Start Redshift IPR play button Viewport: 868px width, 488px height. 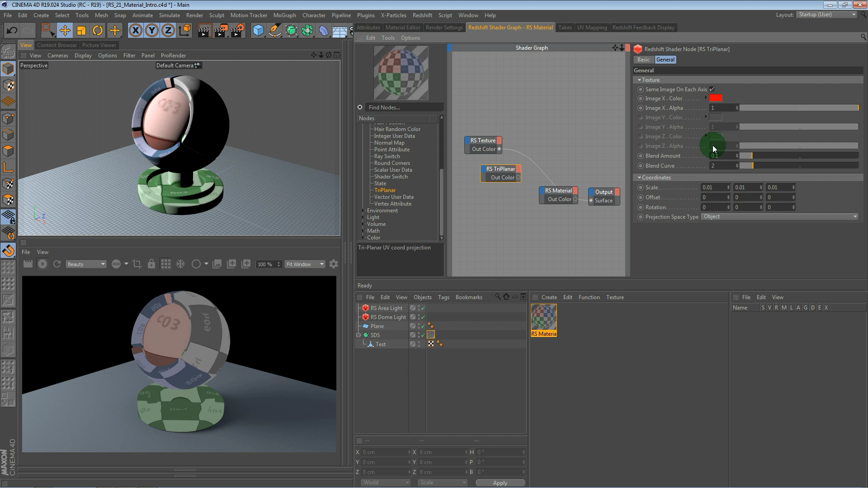(42, 264)
